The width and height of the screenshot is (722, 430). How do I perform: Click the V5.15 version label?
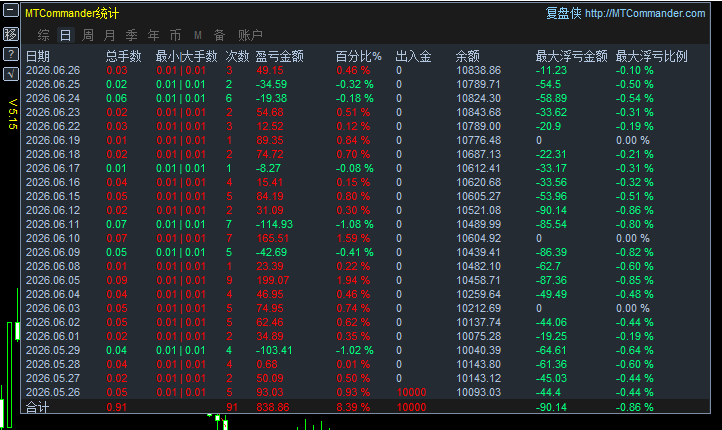click(12, 114)
